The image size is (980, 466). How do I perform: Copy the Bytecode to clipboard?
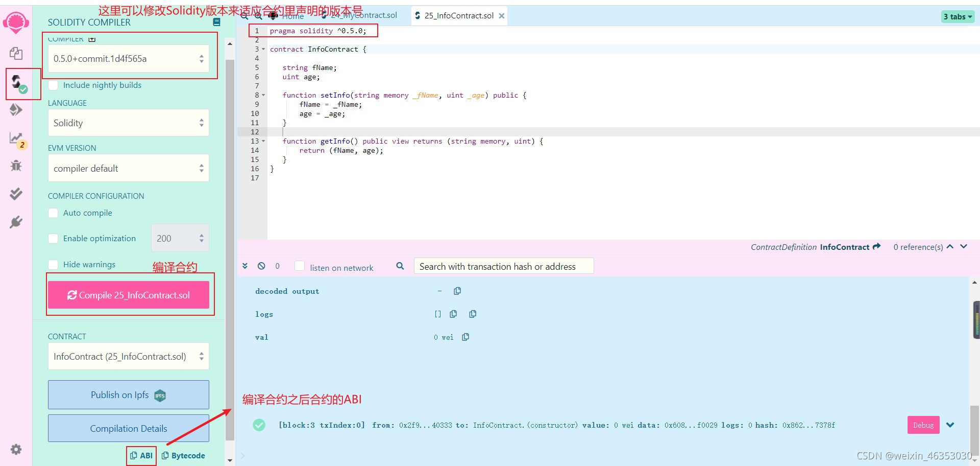click(x=183, y=455)
